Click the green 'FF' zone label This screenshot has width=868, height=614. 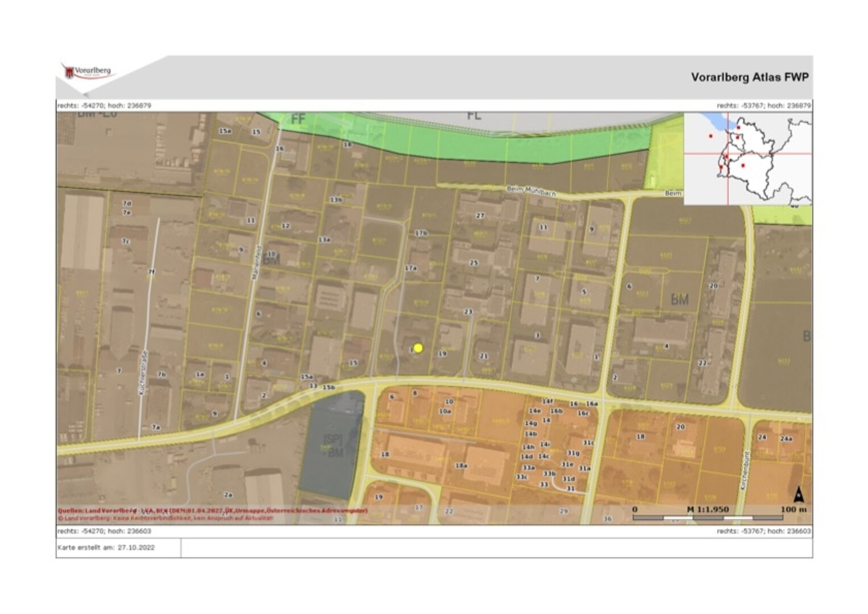coord(298,119)
